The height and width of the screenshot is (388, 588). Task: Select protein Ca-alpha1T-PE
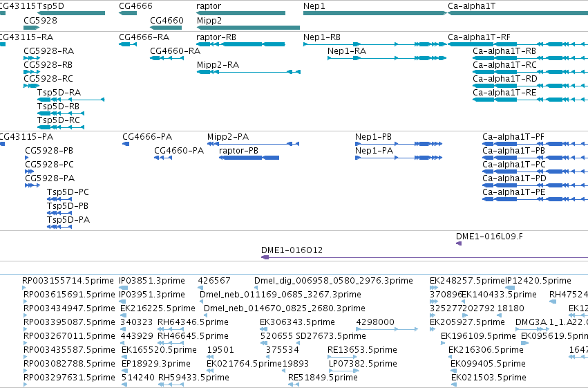click(x=514, y=192)
